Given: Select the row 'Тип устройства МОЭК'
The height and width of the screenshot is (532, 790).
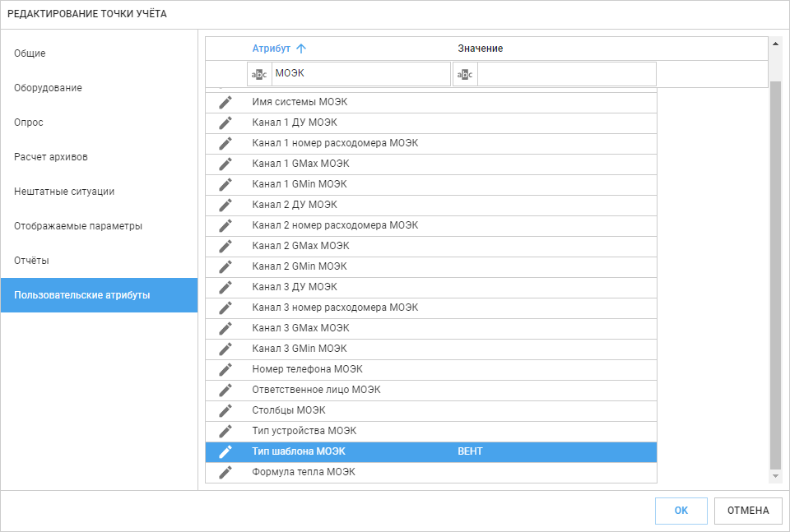Looking at the screenshot, I should [431, 431].
